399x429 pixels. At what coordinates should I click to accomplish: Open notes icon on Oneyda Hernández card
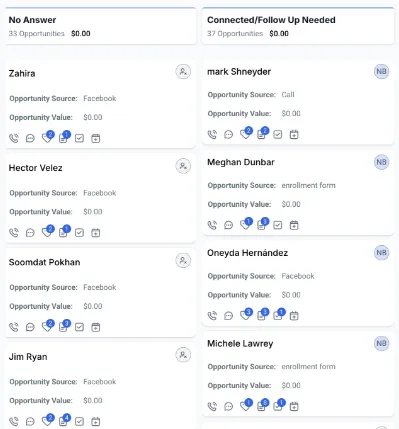click(x=262, y=315)
